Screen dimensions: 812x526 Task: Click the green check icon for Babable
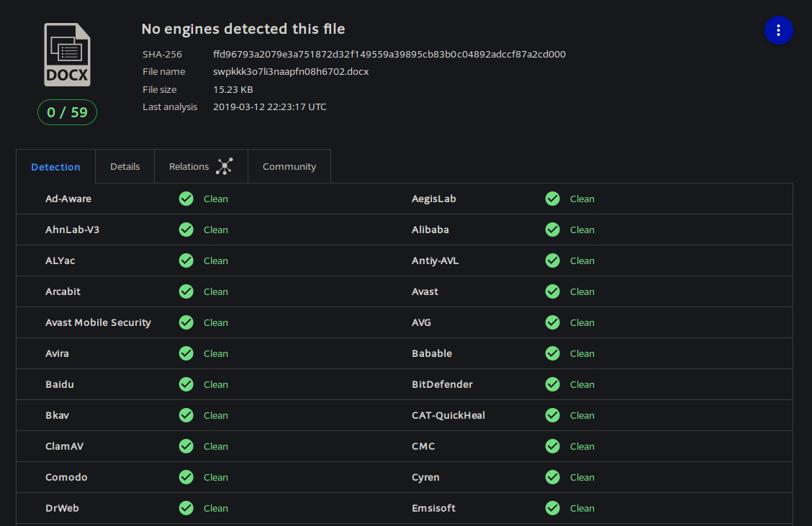coord(553,353)
